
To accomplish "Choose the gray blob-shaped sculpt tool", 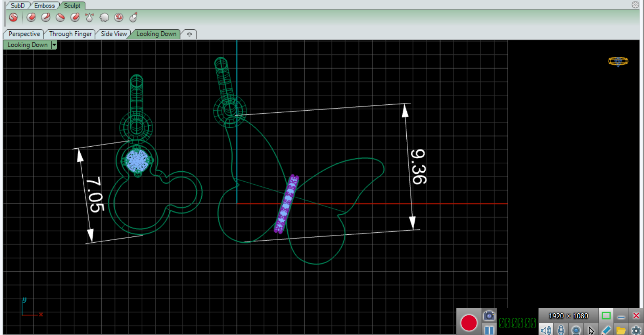I will point(104,17).
